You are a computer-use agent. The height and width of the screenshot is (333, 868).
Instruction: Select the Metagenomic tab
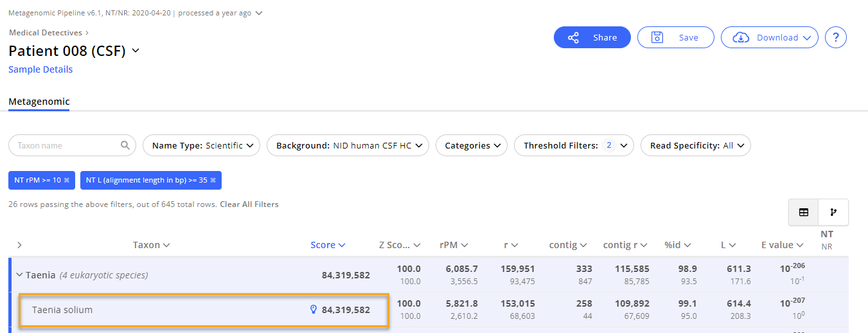39,102
